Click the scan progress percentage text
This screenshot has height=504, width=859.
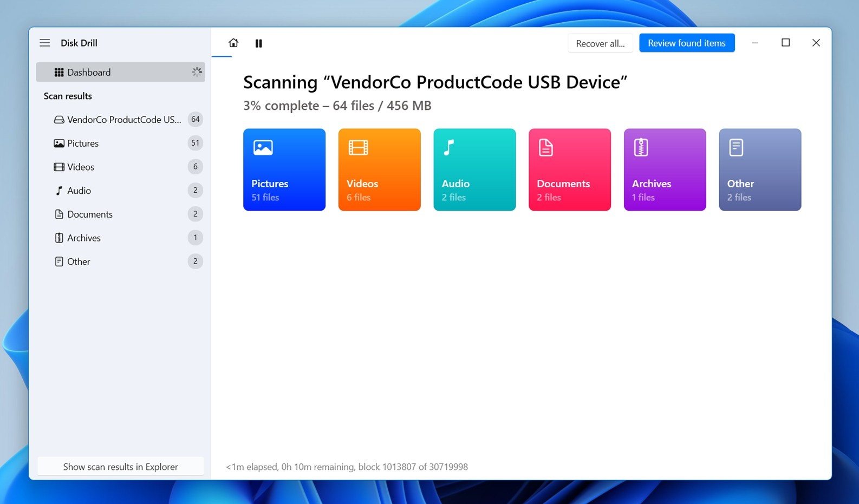[x=337, y=106]
